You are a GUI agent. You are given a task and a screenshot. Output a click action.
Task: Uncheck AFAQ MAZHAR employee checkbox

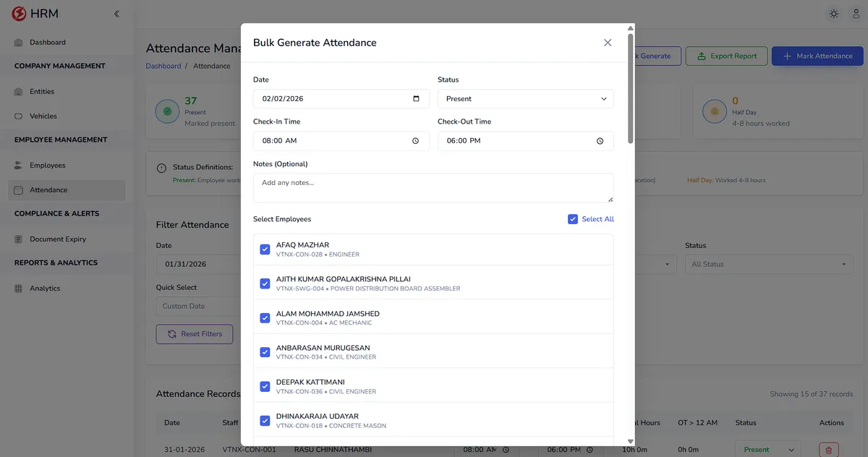[265, 249]
